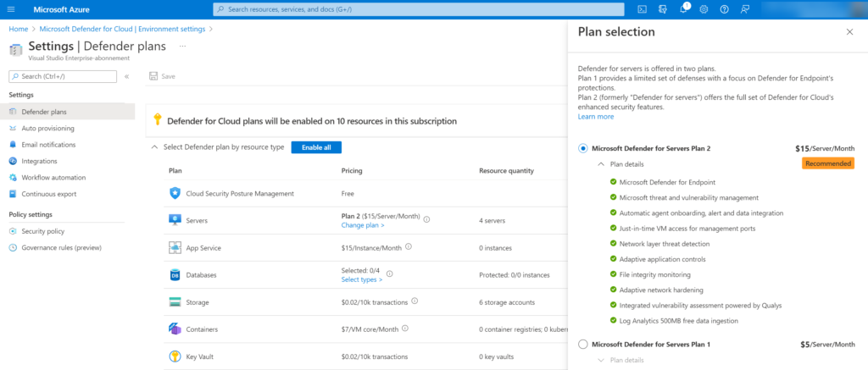Screen dimensions: 868x370
Task: Click the info icon next to Containers pricing
Action: [404, 329]
